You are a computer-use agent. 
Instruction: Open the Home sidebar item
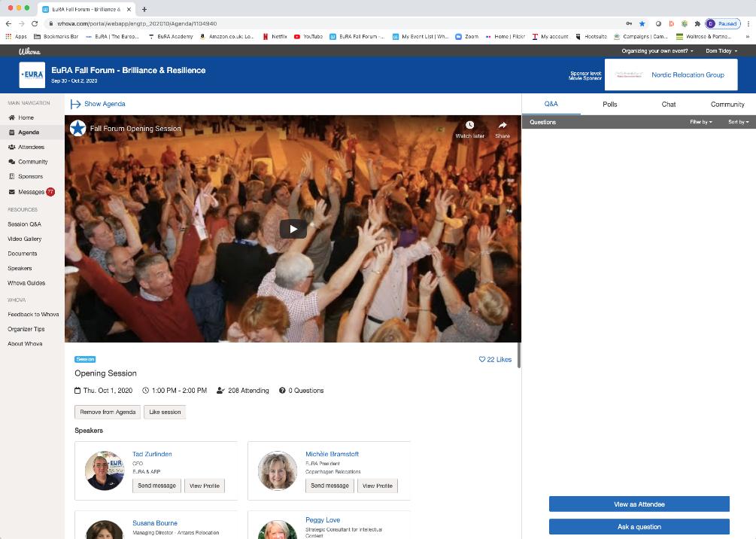click(21, 117)
